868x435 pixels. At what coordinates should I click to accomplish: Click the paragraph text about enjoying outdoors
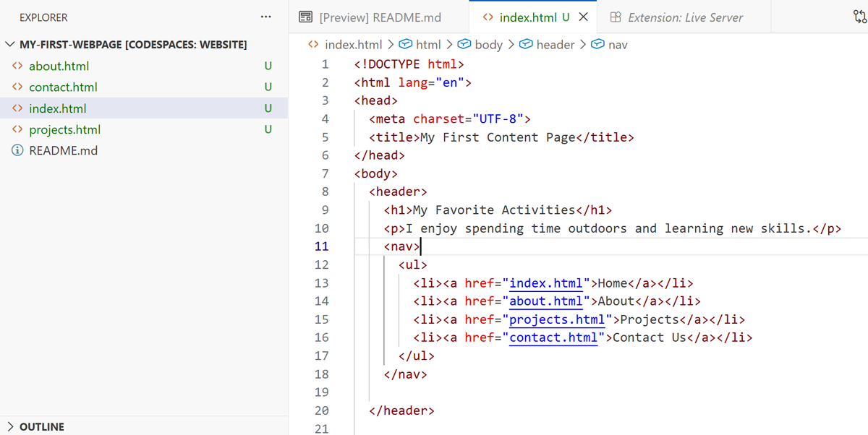point(608,228)
